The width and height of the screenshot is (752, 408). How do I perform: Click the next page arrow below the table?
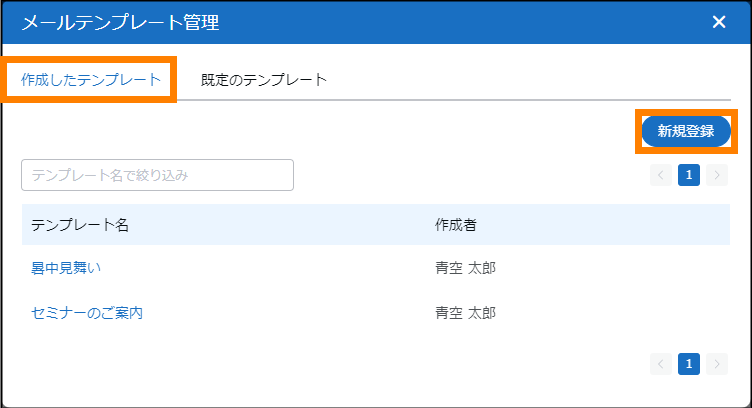coord(716,363)
